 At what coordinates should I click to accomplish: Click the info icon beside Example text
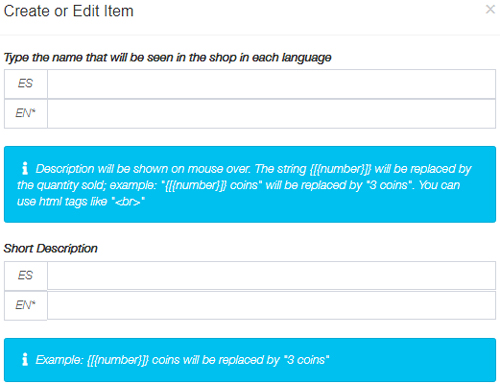(25, 359)
